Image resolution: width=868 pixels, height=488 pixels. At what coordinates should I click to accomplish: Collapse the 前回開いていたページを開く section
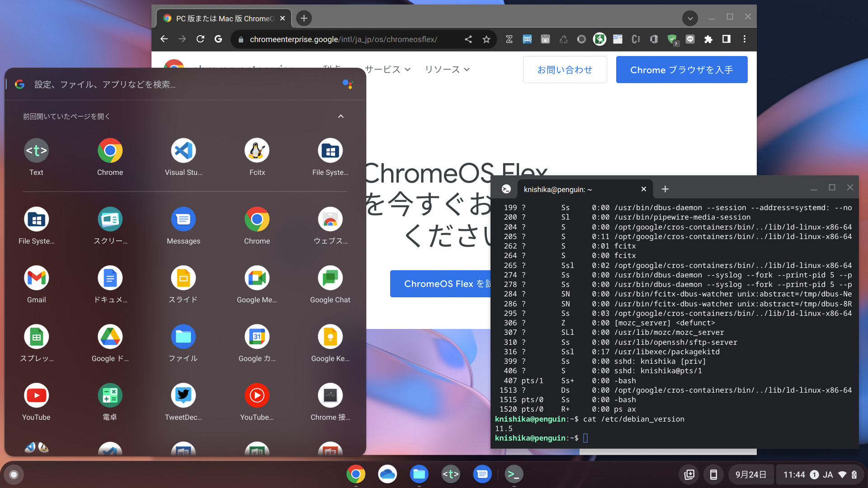340,116
